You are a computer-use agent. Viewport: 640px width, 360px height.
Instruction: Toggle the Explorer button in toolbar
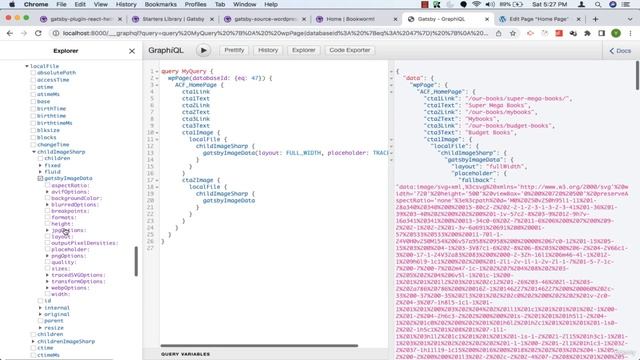coord(304,50)
